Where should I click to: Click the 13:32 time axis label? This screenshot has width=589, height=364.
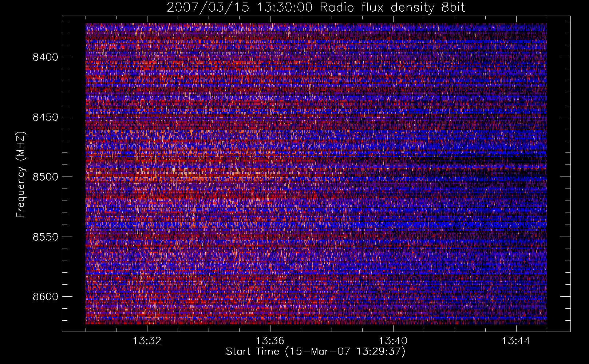pyautogui.click(x=147, y=341)
